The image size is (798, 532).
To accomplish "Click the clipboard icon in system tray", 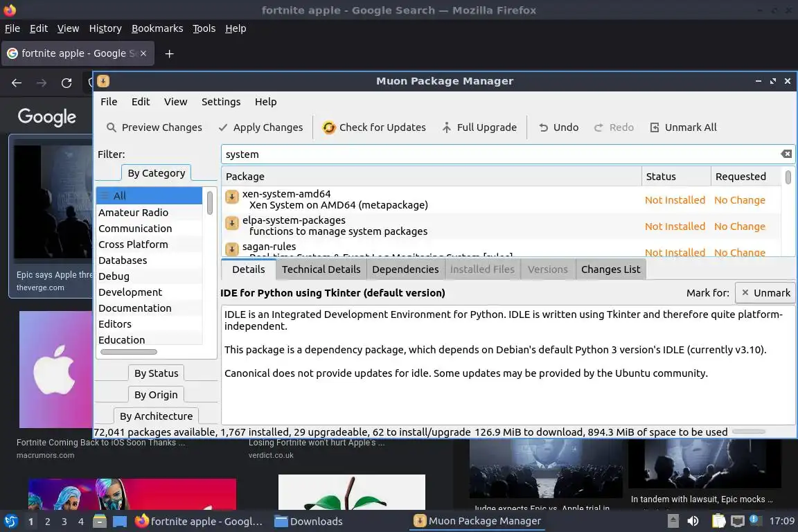I will point(718,521).
